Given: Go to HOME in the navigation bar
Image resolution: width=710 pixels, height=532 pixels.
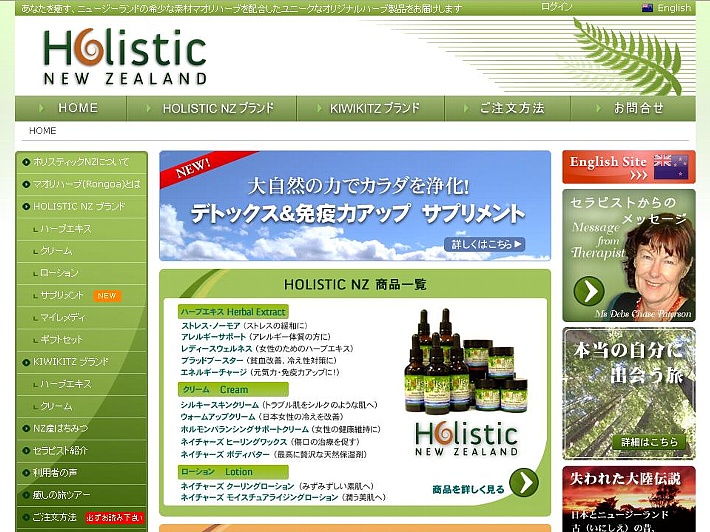Looking at the screenshot, I should coord(71,108).
